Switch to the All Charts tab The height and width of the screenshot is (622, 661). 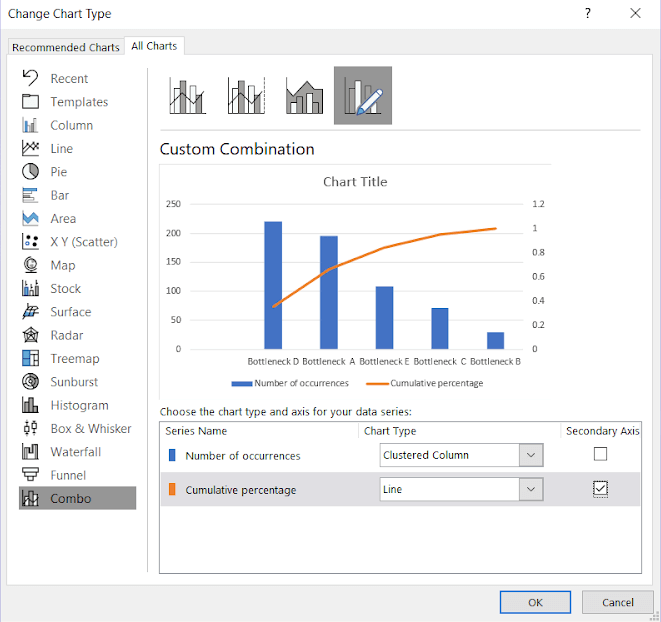coord(154,46)
